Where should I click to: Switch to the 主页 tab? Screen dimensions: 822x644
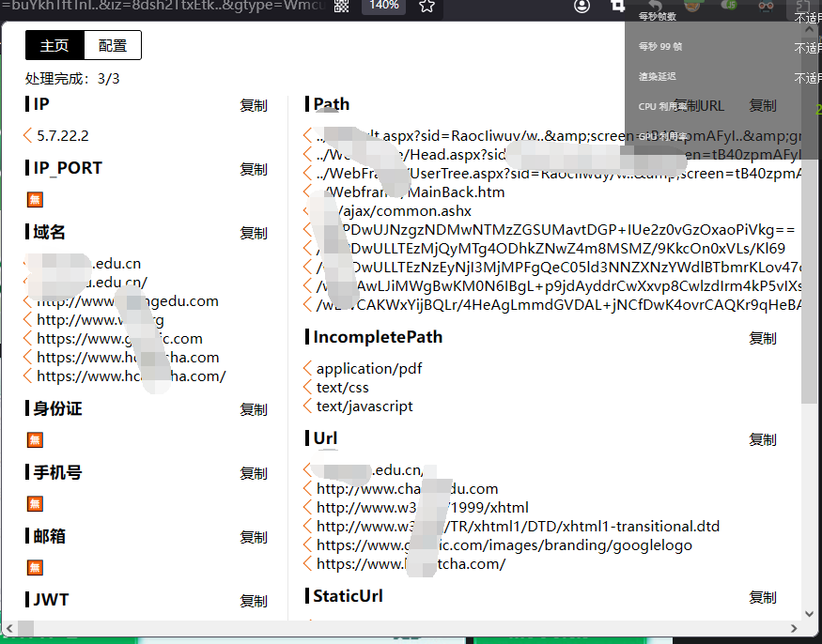click(x=54, y=46)
